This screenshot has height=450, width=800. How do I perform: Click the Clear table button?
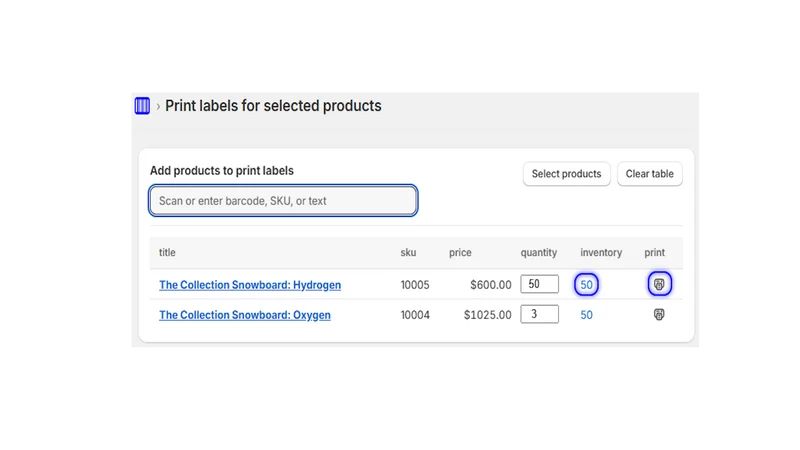(x=649, y=174)
